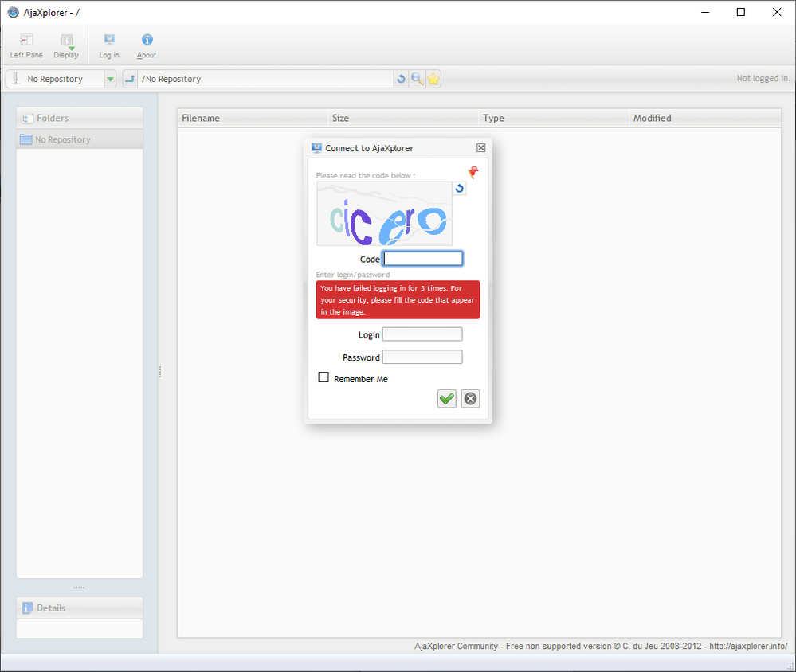Click the Left Pane toolbar icon

coord(26,45)
